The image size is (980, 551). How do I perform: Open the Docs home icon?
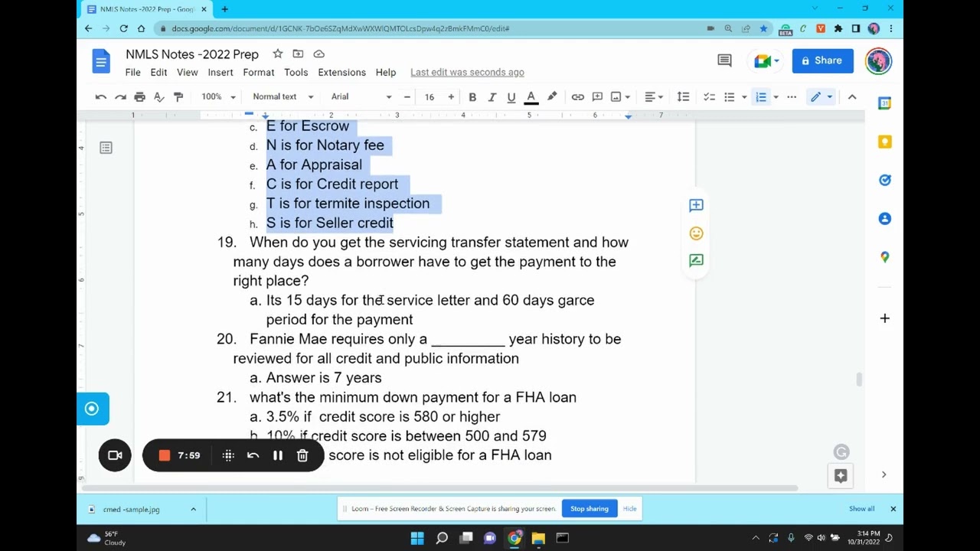[101, 61]
